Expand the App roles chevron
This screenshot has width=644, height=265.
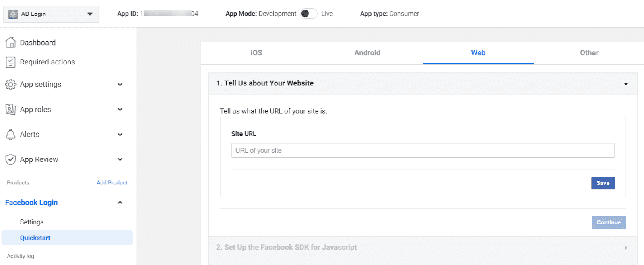(120, 110)
